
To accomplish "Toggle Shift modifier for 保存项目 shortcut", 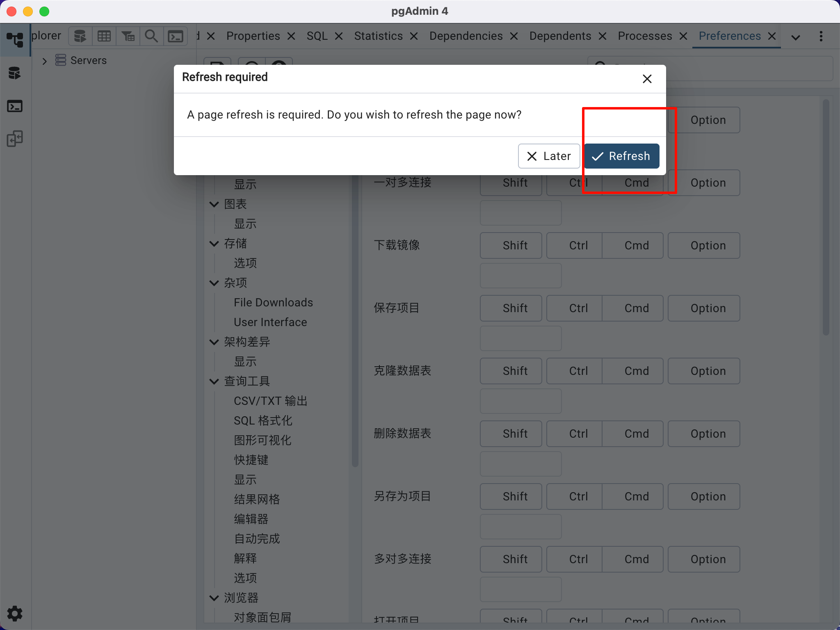I will pos(510,308).
